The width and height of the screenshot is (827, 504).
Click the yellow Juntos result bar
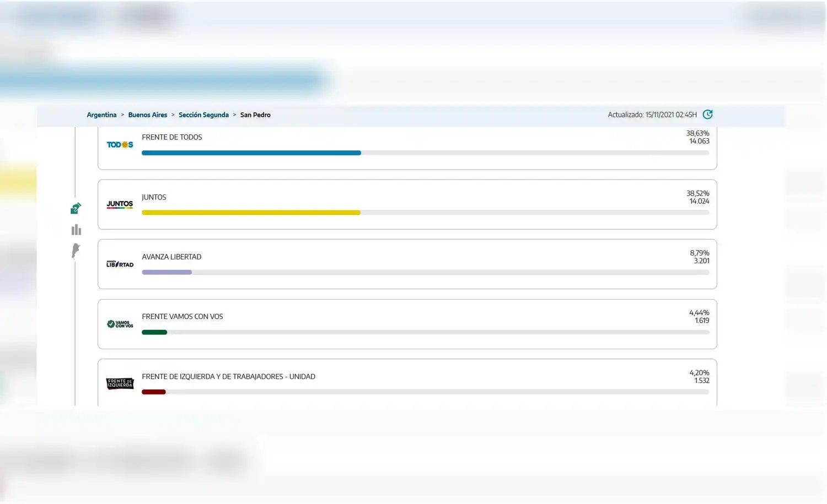251,213
